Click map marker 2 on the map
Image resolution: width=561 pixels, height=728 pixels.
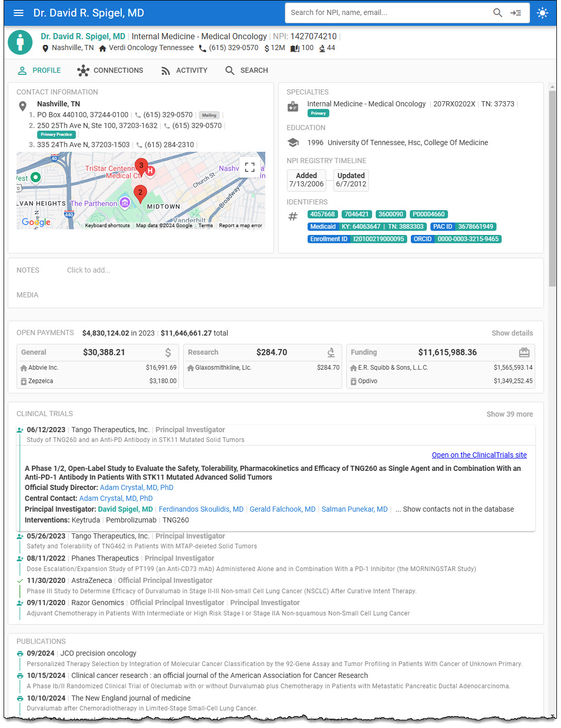tap(140, 194)
